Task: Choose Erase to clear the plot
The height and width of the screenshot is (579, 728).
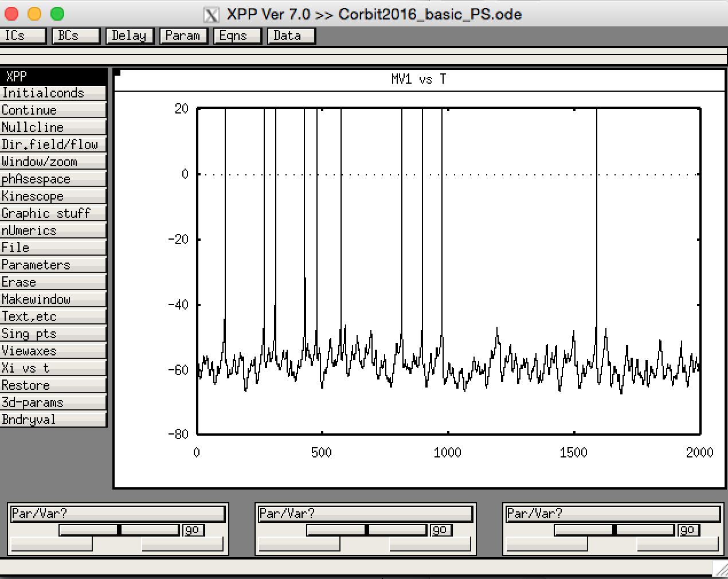Action: click(x=53, y=282)
